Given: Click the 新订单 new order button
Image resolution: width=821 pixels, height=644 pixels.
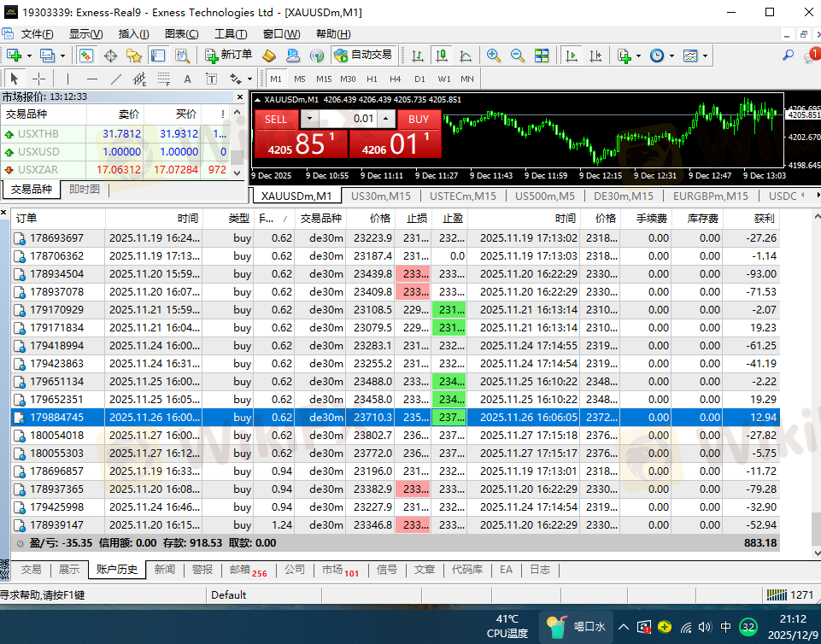Looking at the screenshot, I should tap(227, 56).
